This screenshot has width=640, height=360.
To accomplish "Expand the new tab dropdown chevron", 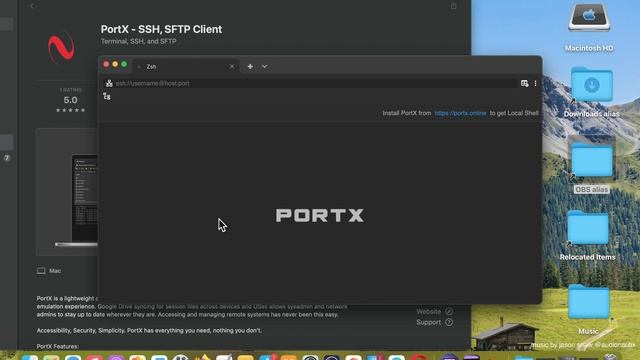I will (264, 66).
